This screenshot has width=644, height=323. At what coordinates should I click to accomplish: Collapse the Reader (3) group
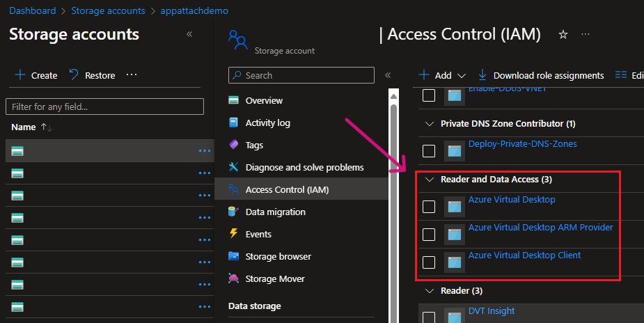pos(430,290)
